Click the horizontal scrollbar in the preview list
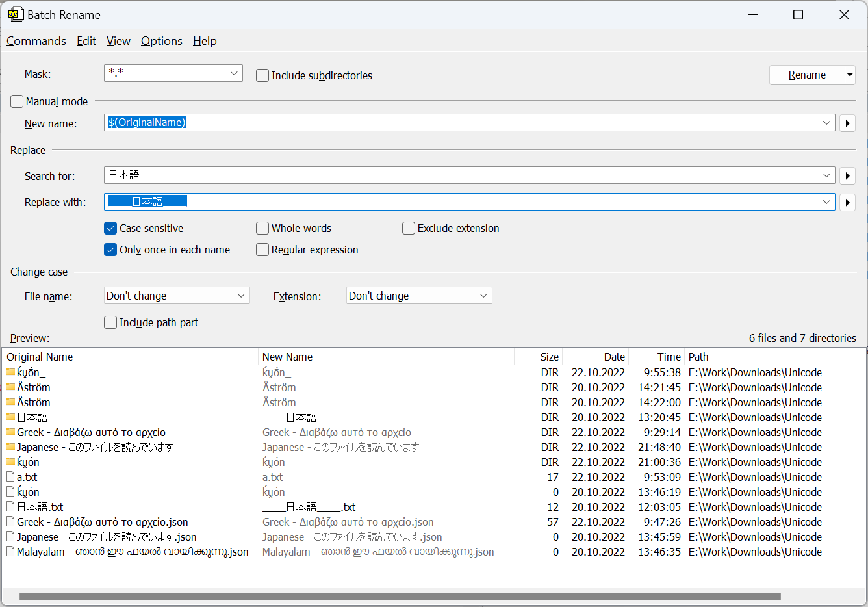 point(400,596)
